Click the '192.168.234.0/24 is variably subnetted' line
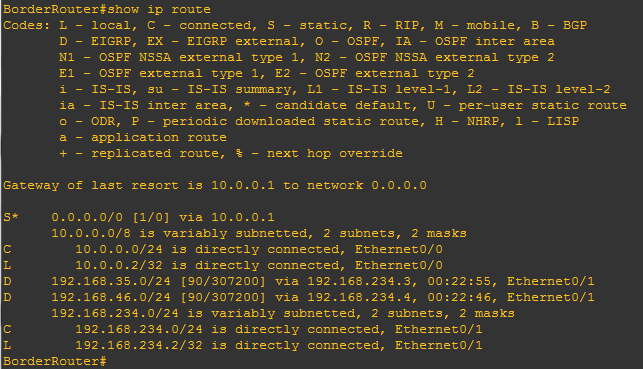This screenshot has height=369, width=643. click(283, 313)
